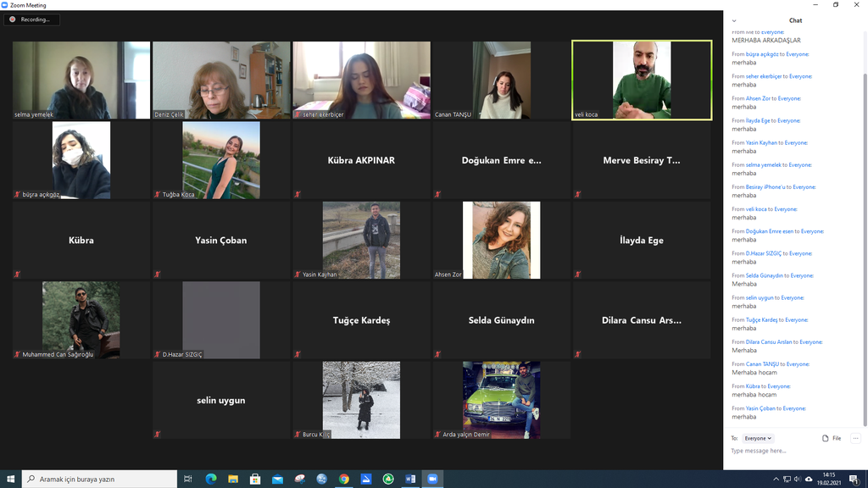Viewport: 868px width, 488px height.
Task: Launch Google Chrome from the taskbar
Action: coord(344,479)
